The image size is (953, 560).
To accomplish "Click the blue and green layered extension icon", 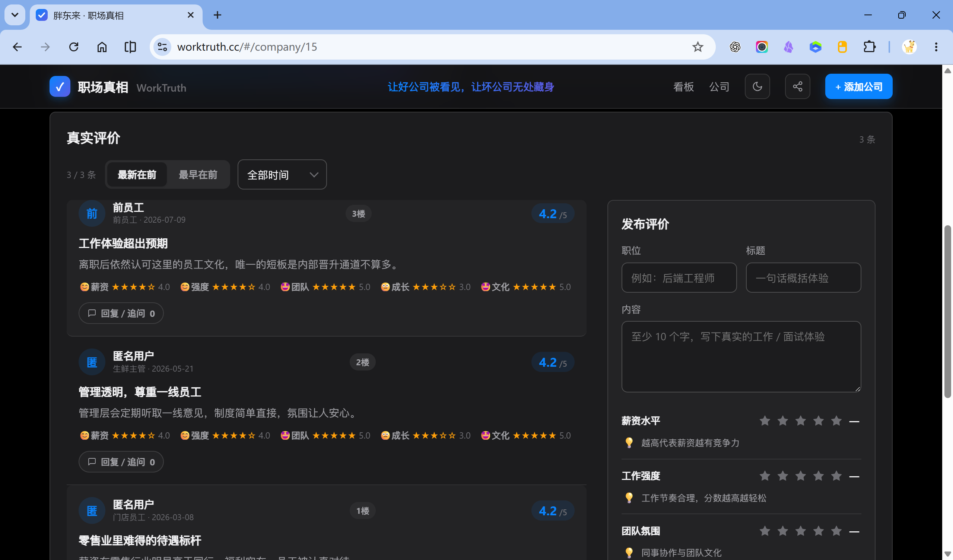I will click(815, 47).
